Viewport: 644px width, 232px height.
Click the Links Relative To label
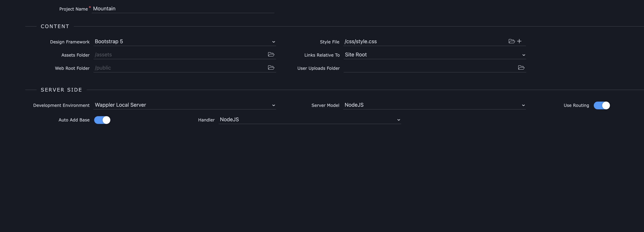click(x=322, y=55)
